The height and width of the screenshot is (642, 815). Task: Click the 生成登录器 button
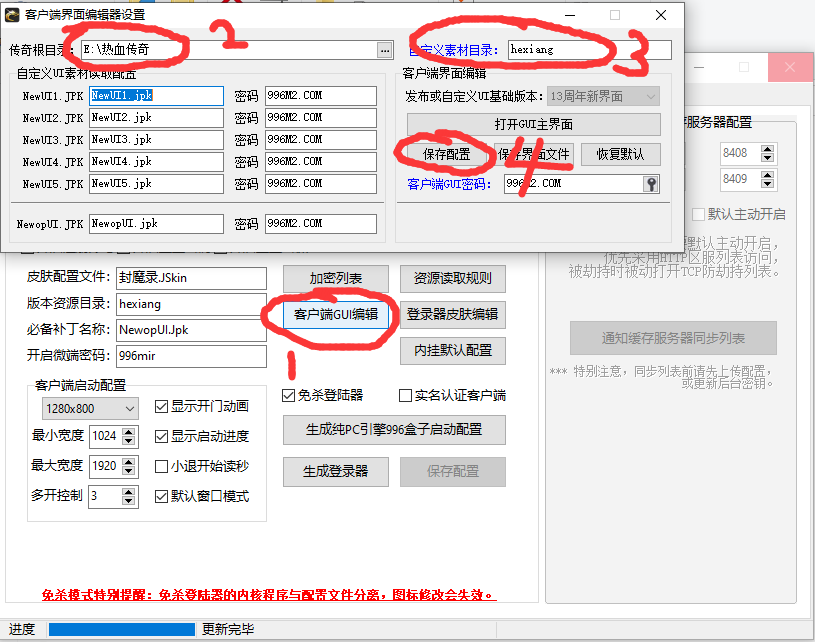pyautogui.click(x=335, y=471)
